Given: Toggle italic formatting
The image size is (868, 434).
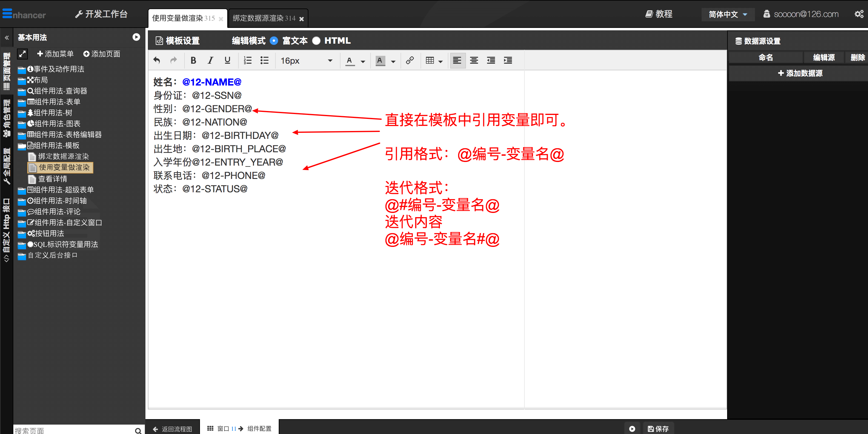Looking at the screenshot, I should pos(210,60).
